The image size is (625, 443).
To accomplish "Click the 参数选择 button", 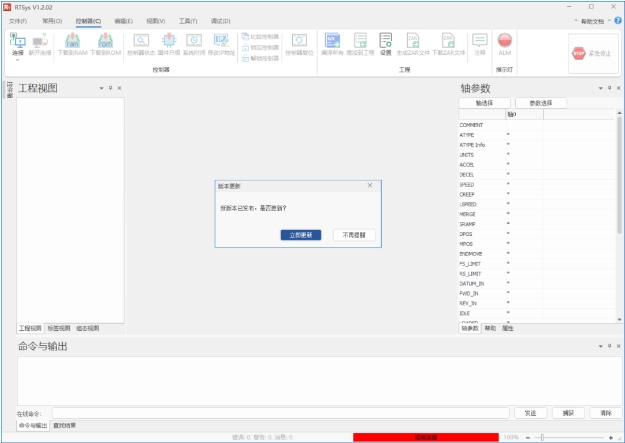I will click(541, 103).
